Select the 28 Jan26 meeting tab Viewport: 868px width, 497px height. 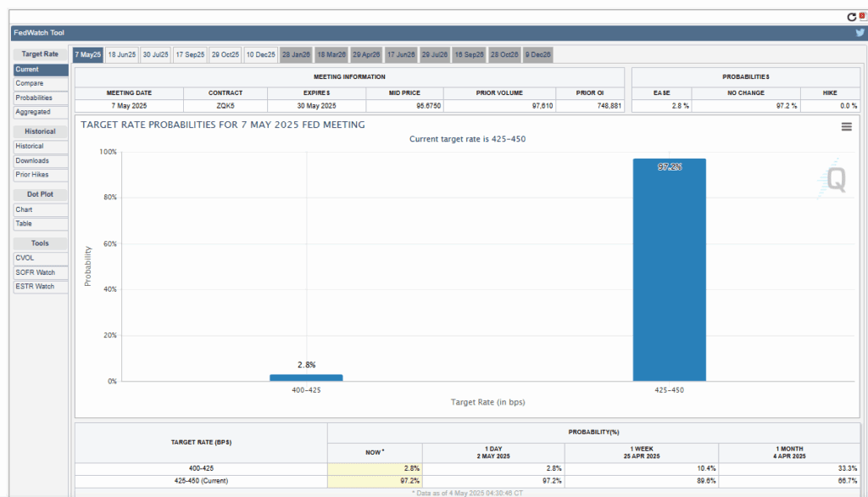pyautogui.click(x=296, y=54)
